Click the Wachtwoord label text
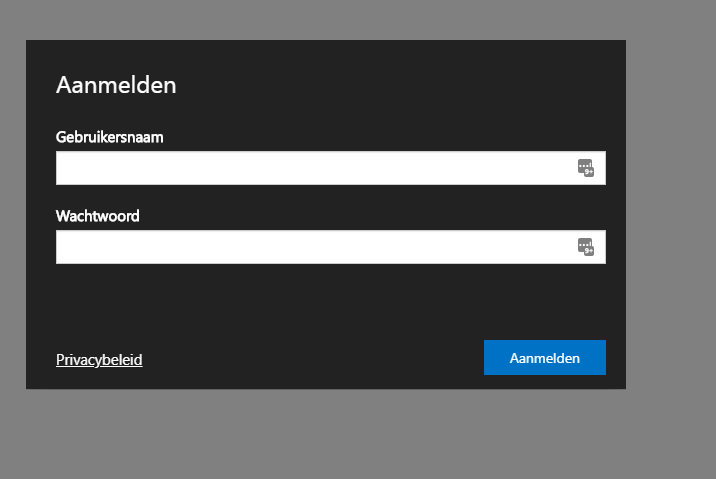Screen dimensions: 716x479 [x=98, y=216]
